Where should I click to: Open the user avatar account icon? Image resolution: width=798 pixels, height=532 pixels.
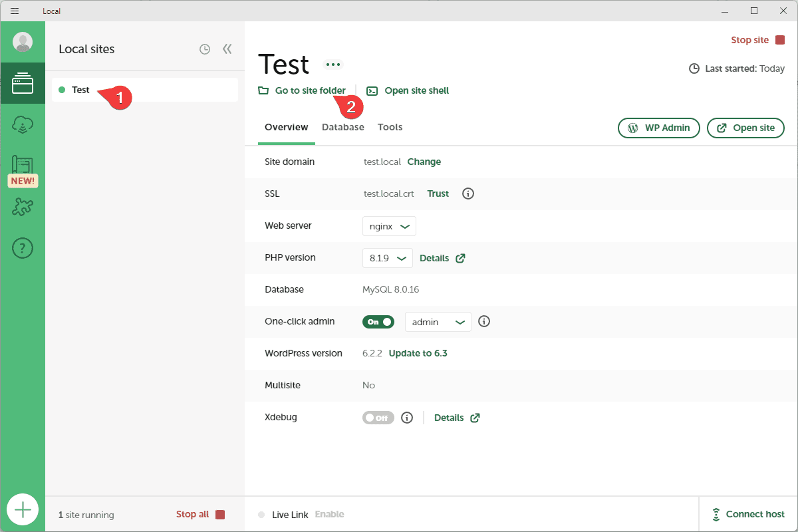(23, 42)
